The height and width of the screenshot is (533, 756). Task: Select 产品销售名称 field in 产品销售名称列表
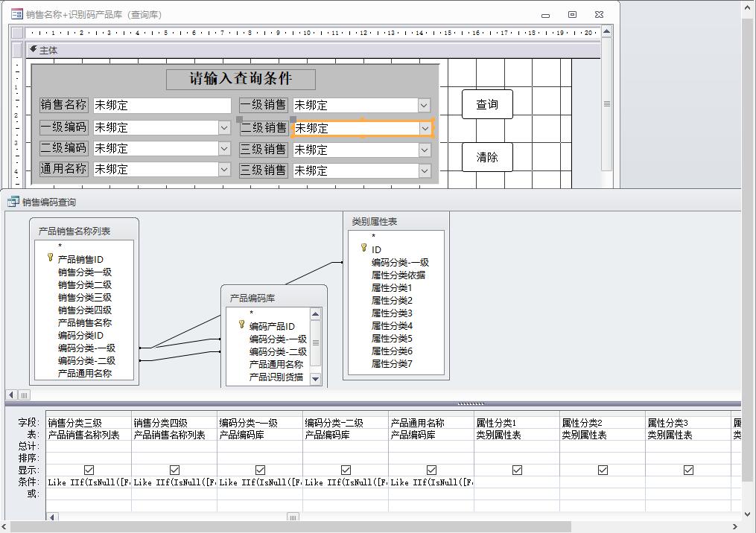[85, 323]
